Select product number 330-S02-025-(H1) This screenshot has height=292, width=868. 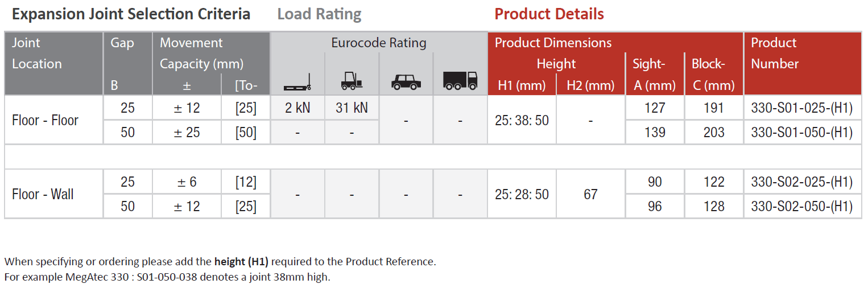pos(802,182)
